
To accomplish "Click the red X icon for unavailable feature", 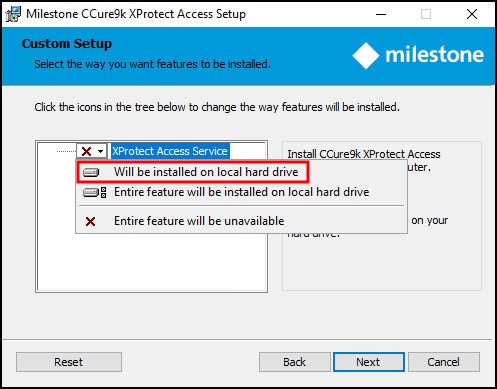I will [x=90, y=221].
